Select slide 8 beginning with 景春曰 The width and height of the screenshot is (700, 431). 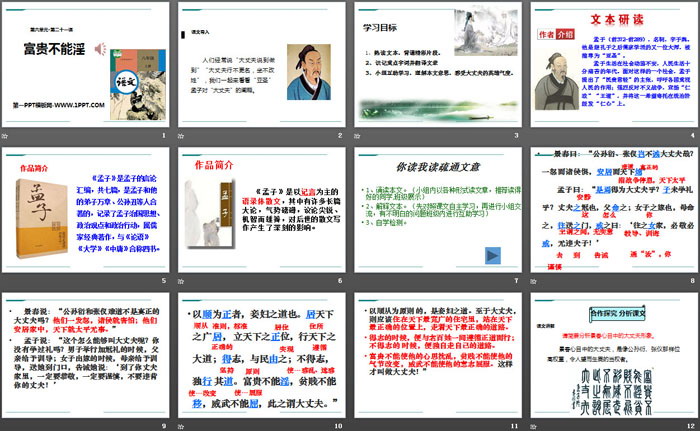click(614, 210)
